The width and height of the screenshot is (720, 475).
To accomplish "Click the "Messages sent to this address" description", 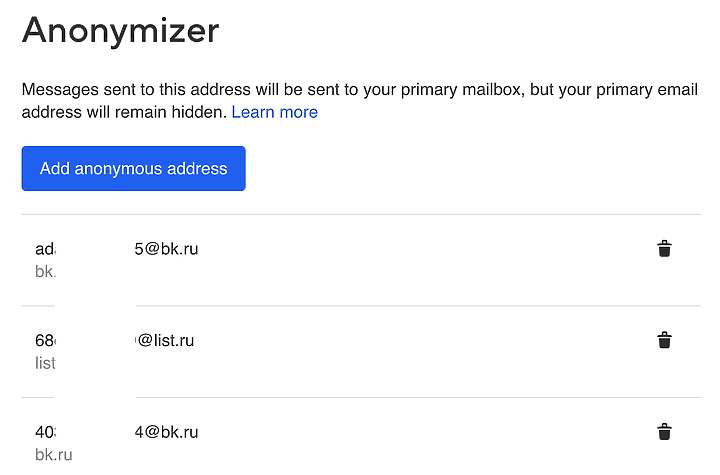I will 150,89.
